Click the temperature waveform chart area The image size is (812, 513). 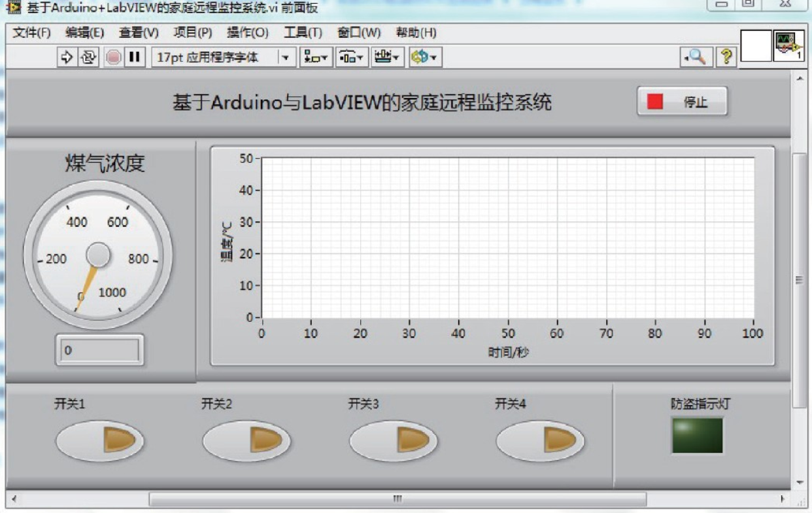(x=507, y=238)
